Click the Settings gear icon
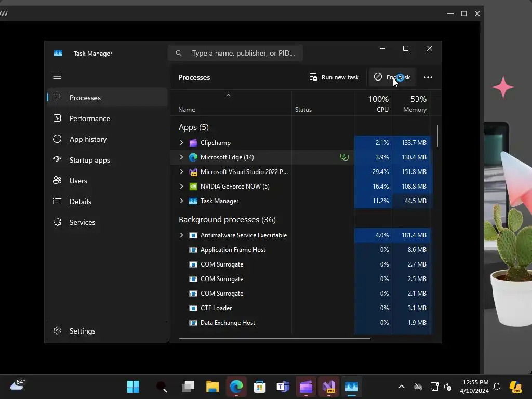532x399 pixels. click(57, 330)
